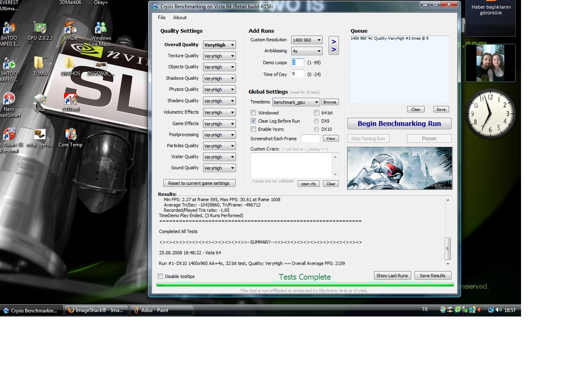The height and width of the screenshot is (368, 588).
Task: Open the File menu
Action: pos(162,18)
